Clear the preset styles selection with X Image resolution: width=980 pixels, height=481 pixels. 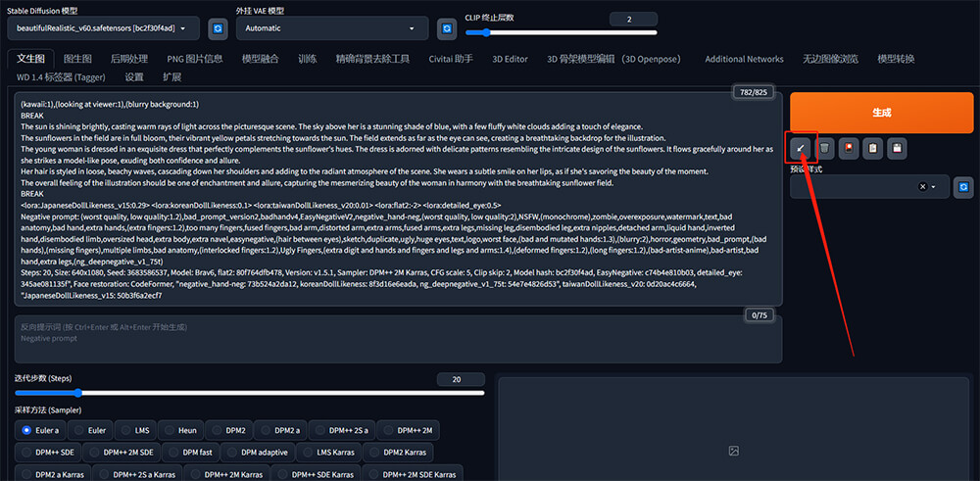click(922, 186)
